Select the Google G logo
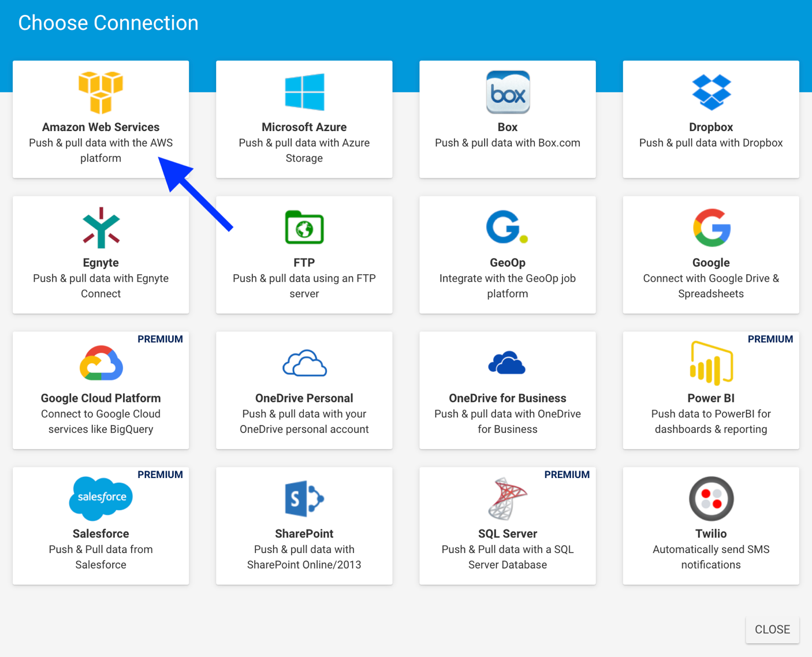 tap(712, 227)
